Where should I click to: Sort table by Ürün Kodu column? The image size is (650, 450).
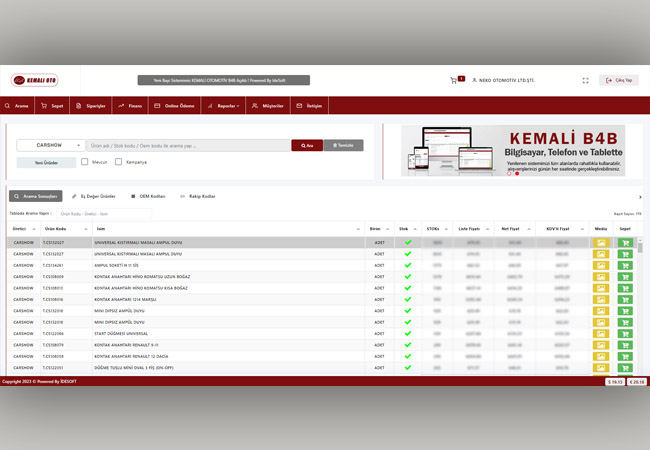(x=66, y=229)
